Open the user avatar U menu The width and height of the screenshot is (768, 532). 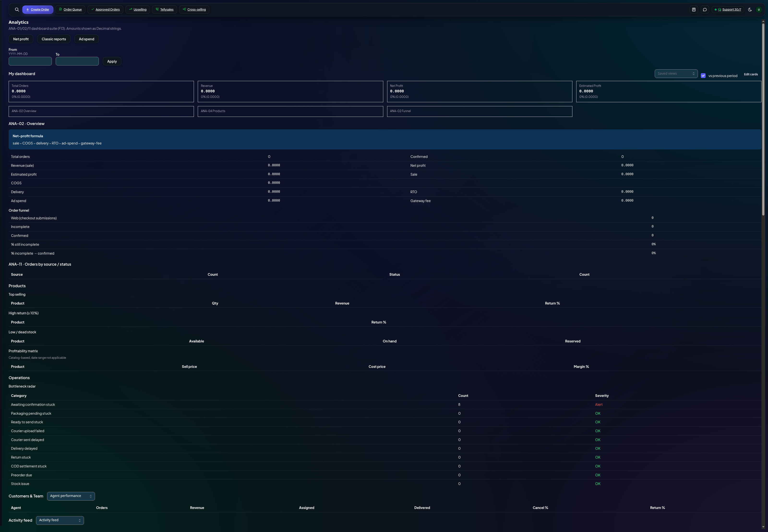(x=759, y=10)
